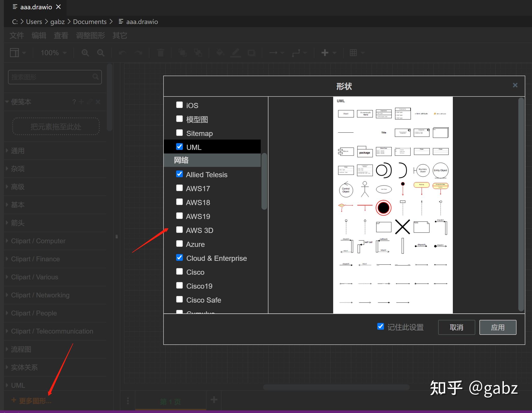Click the Fill Color icon
Image resolution: width=532 pixels, height=413 pixels.
click(220, 53)
